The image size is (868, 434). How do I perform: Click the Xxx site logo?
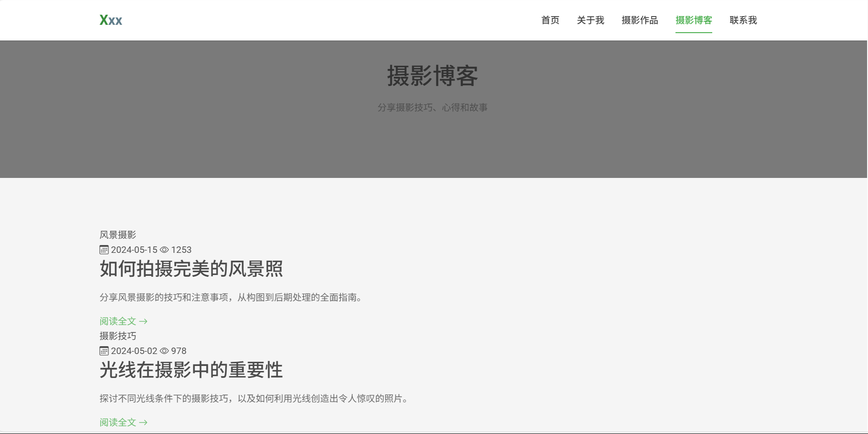[x=111, y=20]
